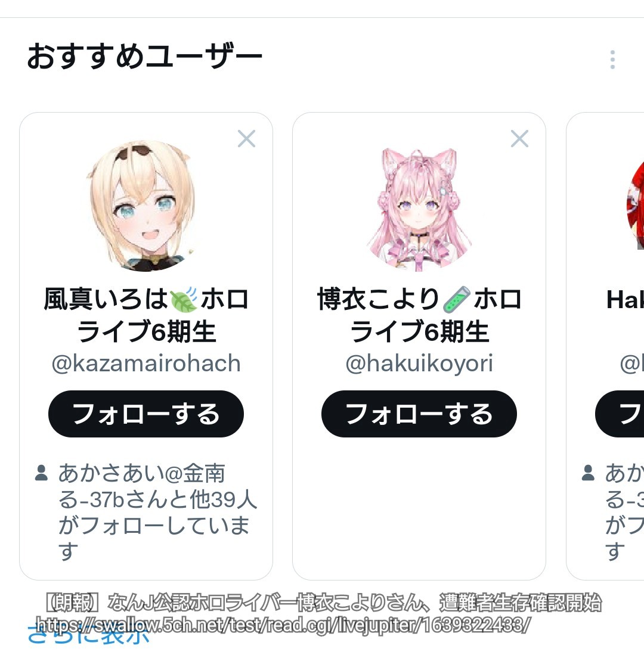Select the 風真いろは ホロライブ6期生 display name
644x655 pixels.
pos(146,315)
